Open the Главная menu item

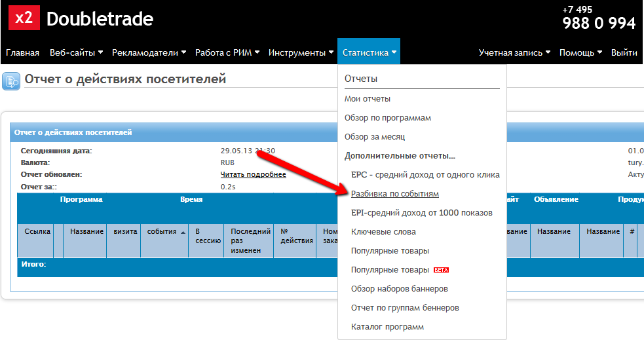(22, 52)
